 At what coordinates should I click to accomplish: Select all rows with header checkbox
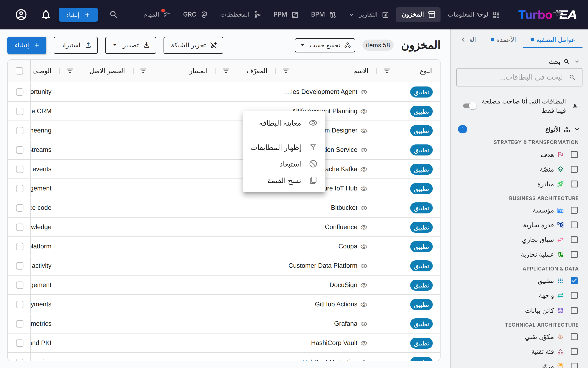19,71
